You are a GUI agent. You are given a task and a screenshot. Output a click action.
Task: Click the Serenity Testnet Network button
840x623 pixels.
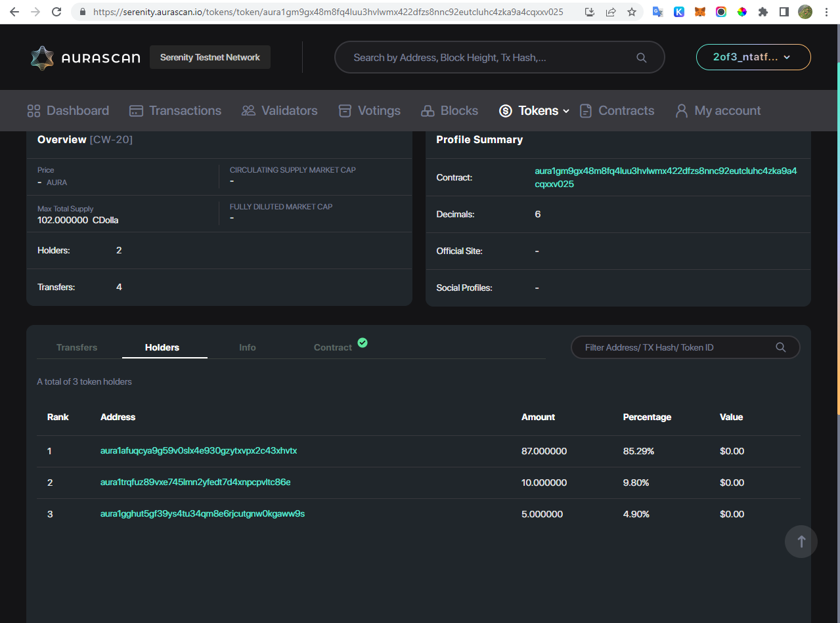210,57
